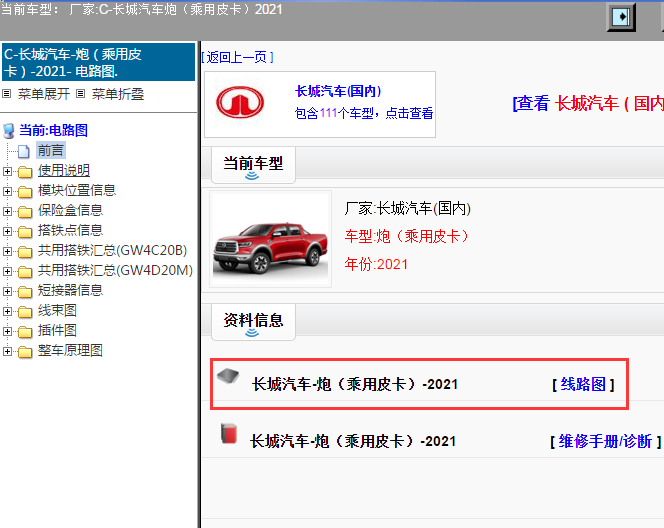Screen dimensions: 664x528
Task: Click the red book icon beside the 维修手册 row
Action: pyautogui.click(x=229, y=433)
